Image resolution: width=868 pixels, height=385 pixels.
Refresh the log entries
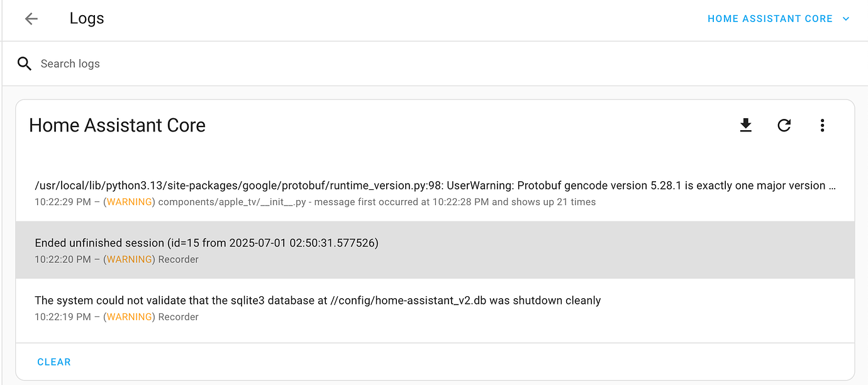(x=784, y=125)
